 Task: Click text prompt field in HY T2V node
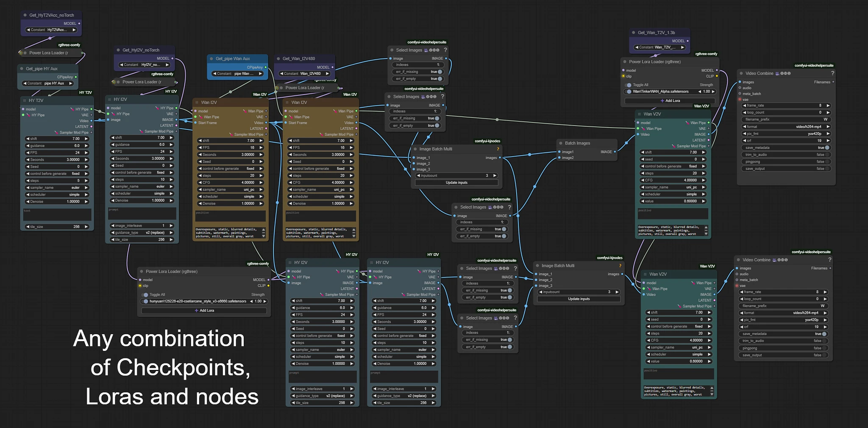pos(57,214)
